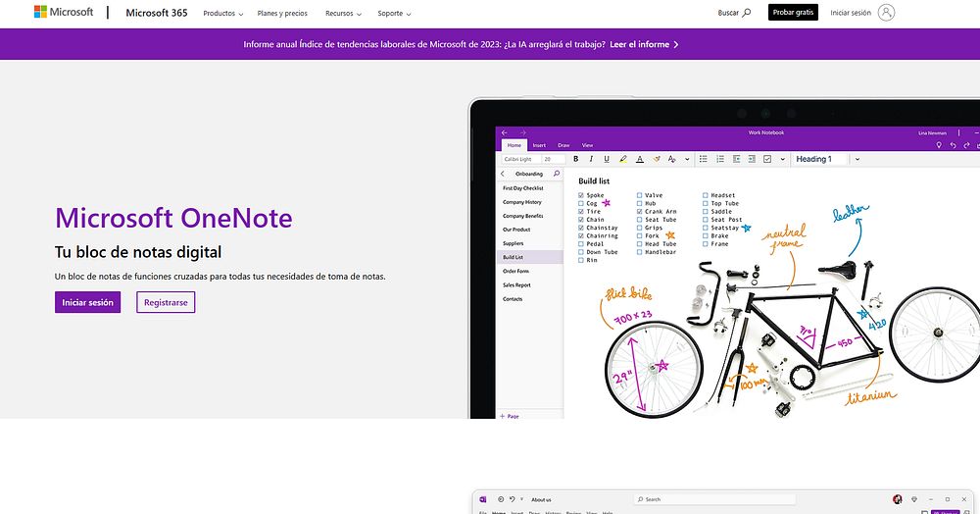
Task: Open the font size 20 box
Action: click(553, 159)
